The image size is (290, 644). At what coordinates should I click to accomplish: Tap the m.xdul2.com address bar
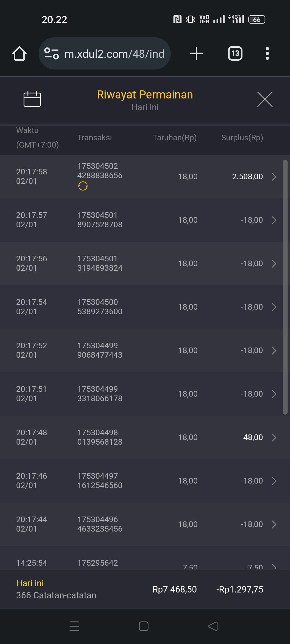[x=114, y=54]
